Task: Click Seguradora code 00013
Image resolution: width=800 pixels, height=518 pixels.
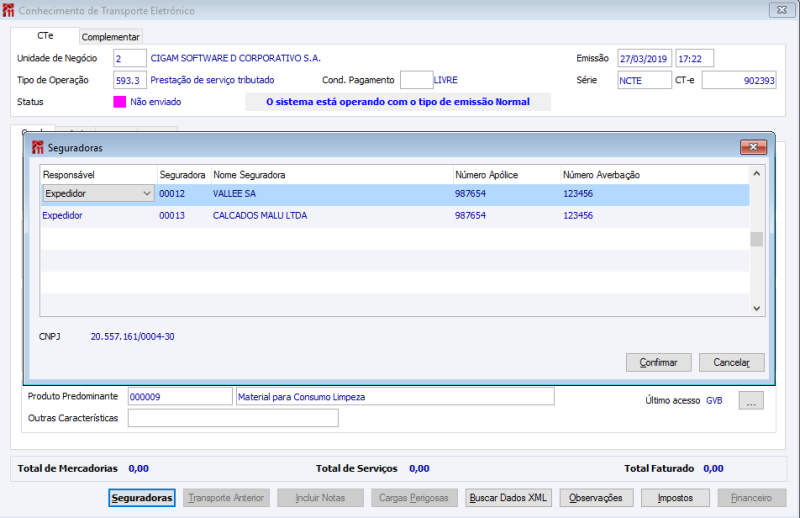Action: (x=172, y=215)
